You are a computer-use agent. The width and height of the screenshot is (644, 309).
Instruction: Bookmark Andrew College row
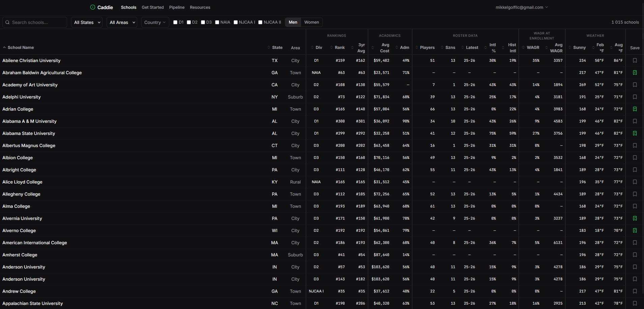click(635, 291)
